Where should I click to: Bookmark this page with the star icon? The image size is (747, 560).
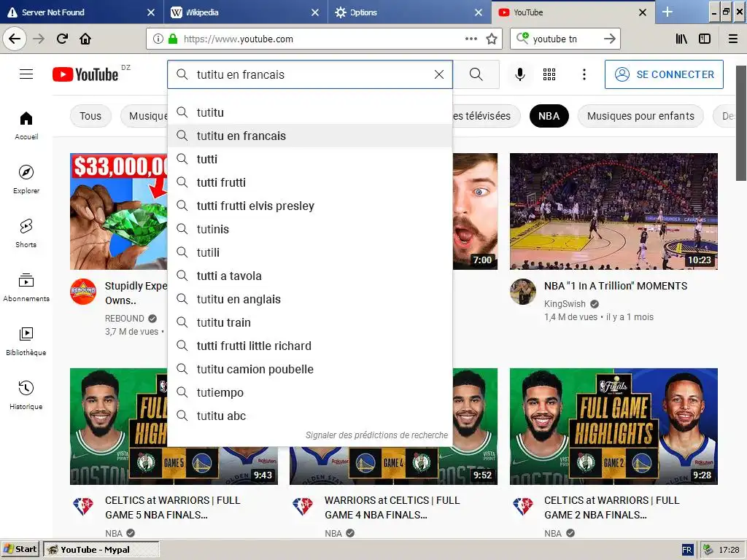click(x=492, y=39)
